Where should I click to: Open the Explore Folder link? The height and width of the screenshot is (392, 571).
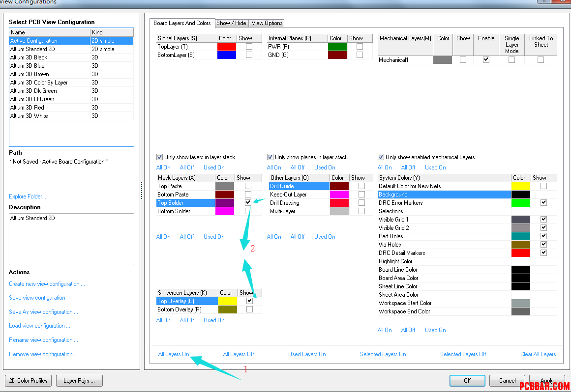coord(28,196)
